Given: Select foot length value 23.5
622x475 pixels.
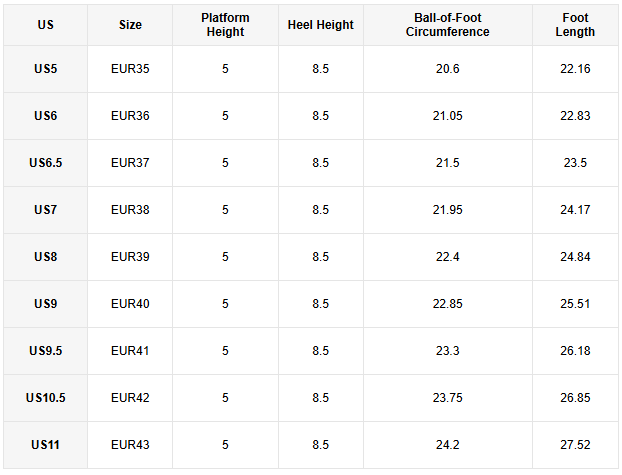Looking at the screenshot, I should pyautogui.click(x=575, y=163).
